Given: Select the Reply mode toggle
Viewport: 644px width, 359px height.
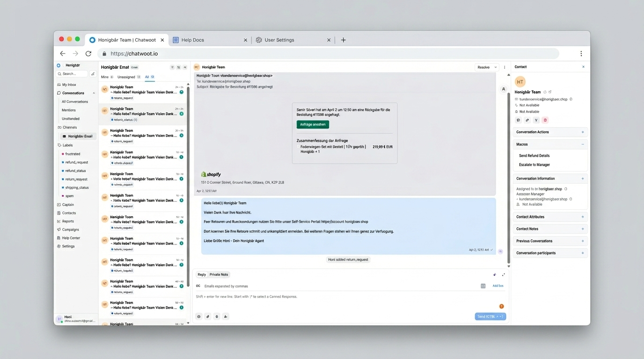Looking at the screenshot, I should [202, 275].
